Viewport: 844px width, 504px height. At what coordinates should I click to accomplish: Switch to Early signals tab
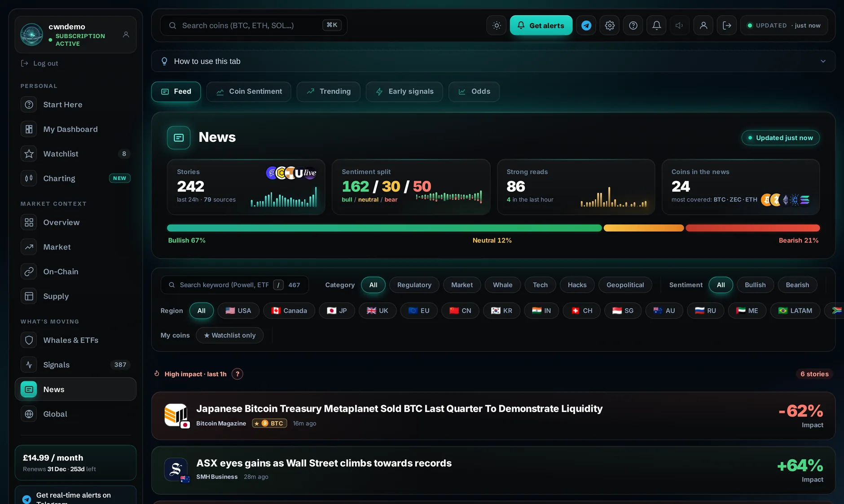click(404, 92)
